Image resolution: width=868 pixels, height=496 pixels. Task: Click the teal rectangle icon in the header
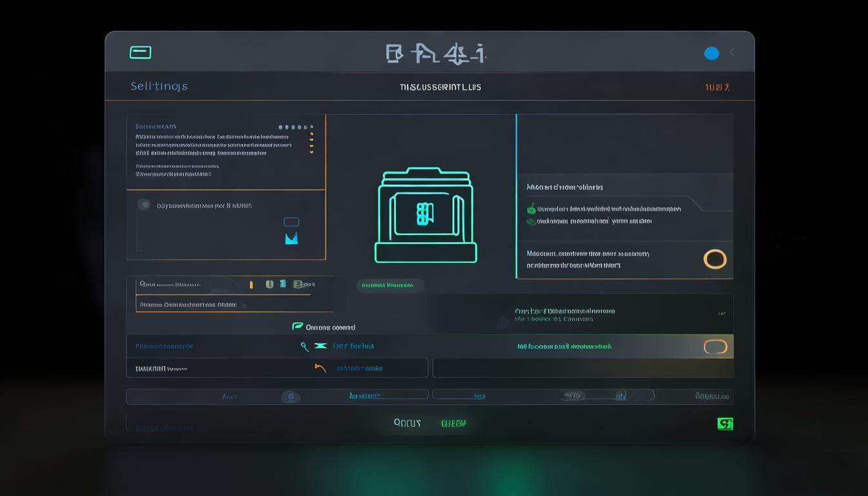tap(140, 52)
